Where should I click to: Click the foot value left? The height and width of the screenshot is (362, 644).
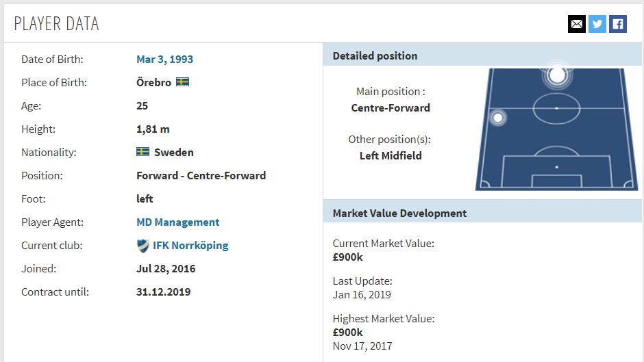click(x=145, y=198)
